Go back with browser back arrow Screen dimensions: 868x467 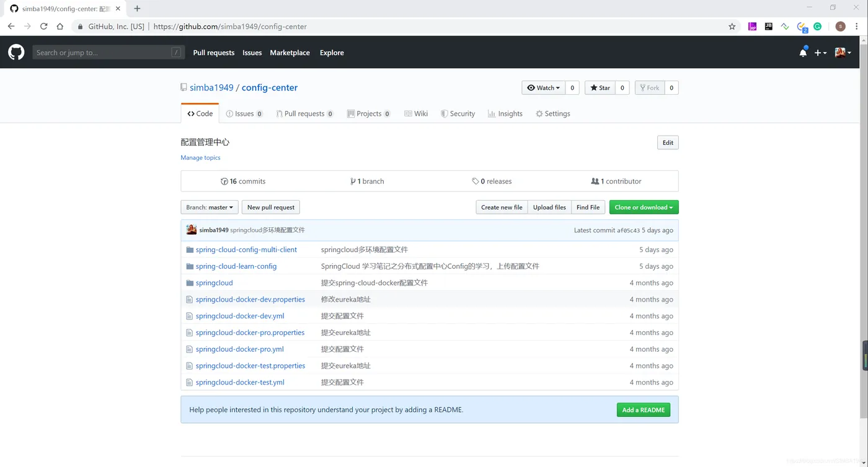[11, 27]
